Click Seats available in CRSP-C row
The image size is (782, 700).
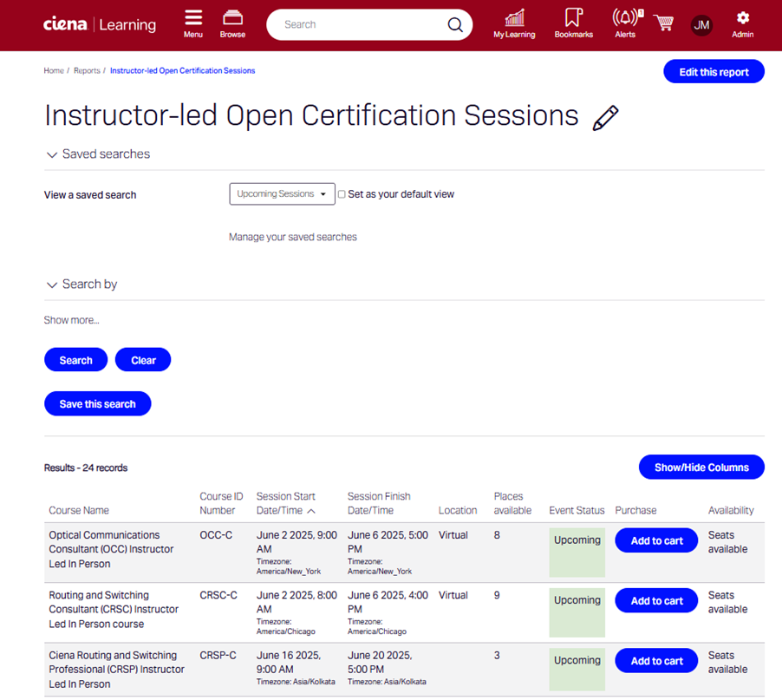[x=727, y=662]
